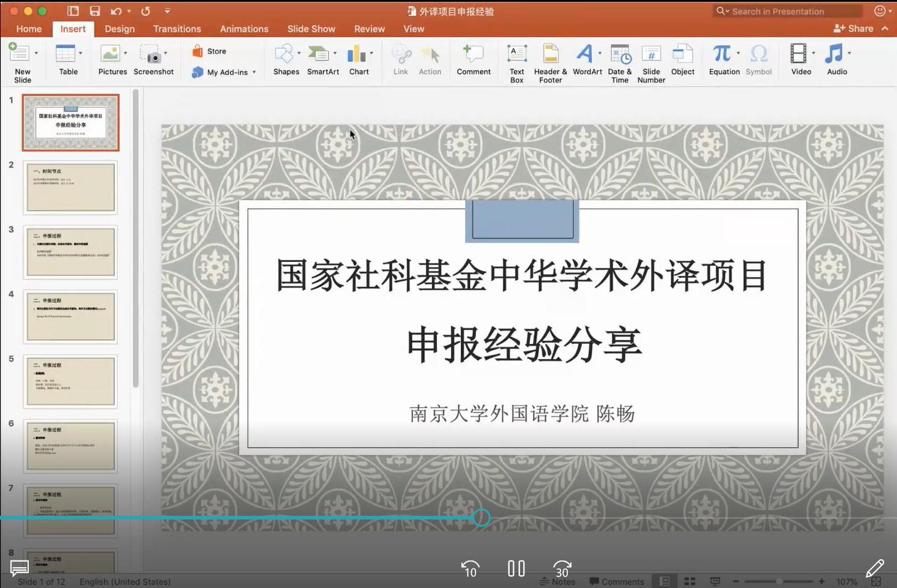Insert a Text Box
Image resolution: width=897 pixels, height=588 pixels.
click(x=517, y=55)
